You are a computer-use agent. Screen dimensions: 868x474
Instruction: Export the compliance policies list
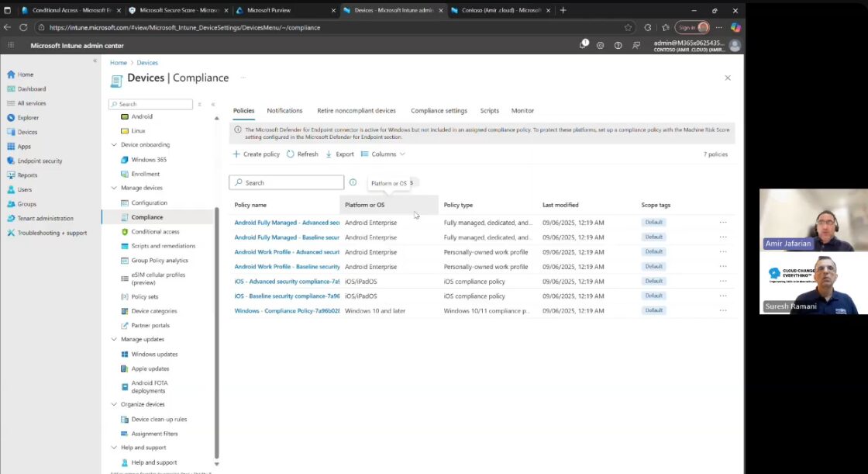339,154
